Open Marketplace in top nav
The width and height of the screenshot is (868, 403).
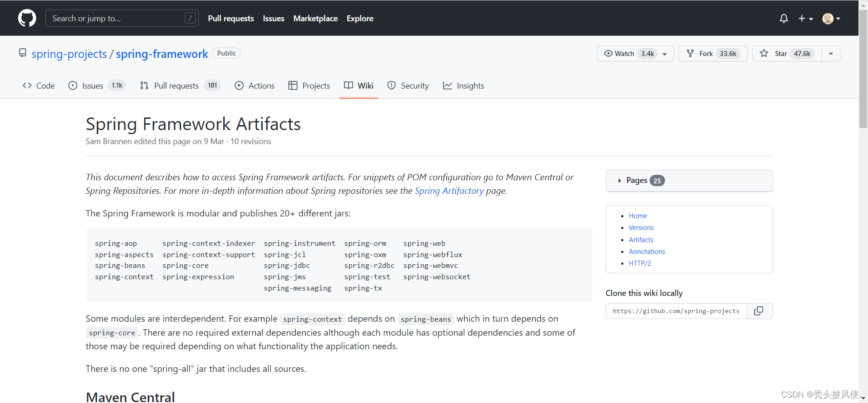point(316,19)
